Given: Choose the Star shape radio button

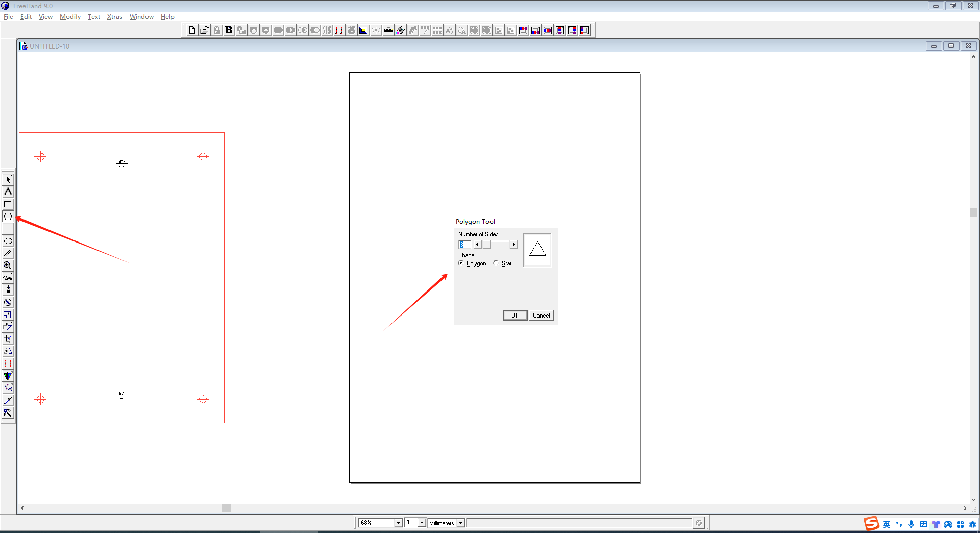Looking at the screenshot, I should click(x=496, y=263).
